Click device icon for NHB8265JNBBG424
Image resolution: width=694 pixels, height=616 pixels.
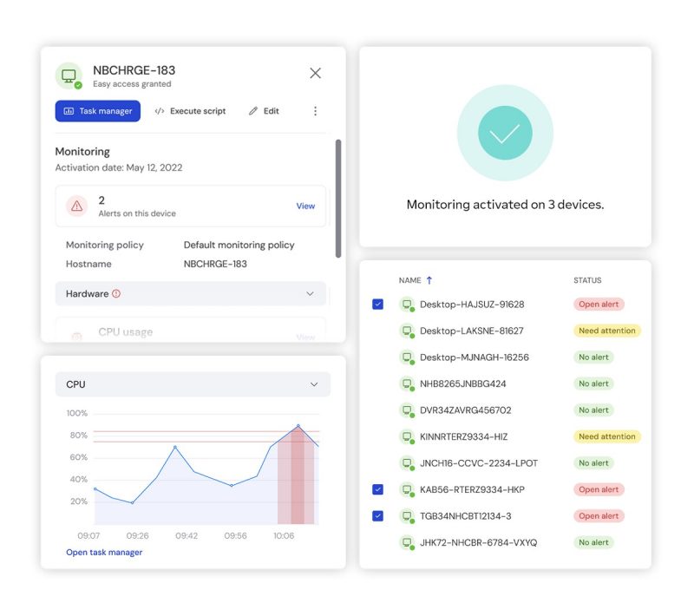[407, 383]
